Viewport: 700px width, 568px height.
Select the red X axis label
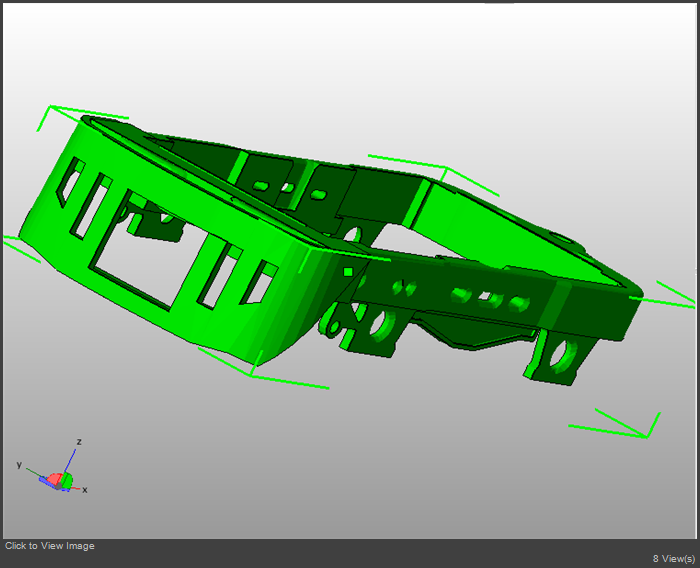pos(85,490)
